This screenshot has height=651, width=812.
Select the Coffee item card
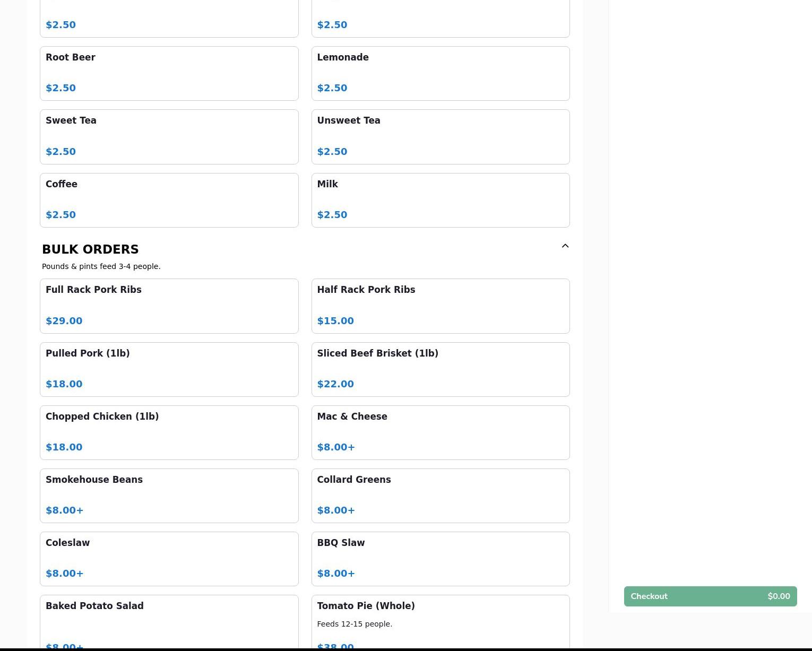coord(169,200)
